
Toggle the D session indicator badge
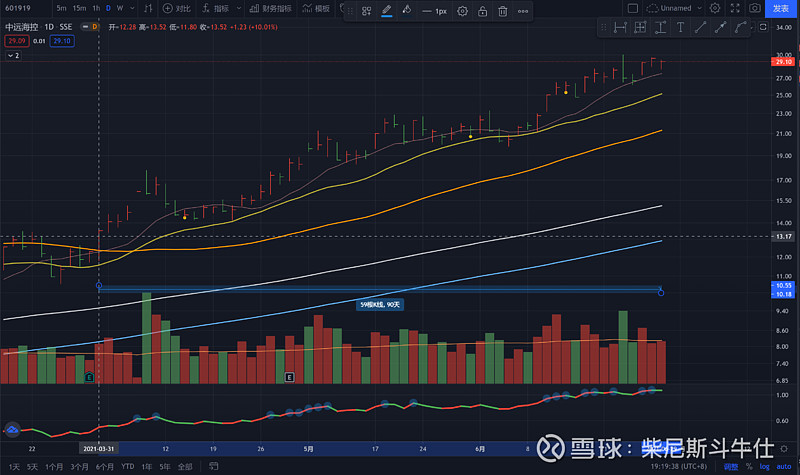click(x=95, y=27)
